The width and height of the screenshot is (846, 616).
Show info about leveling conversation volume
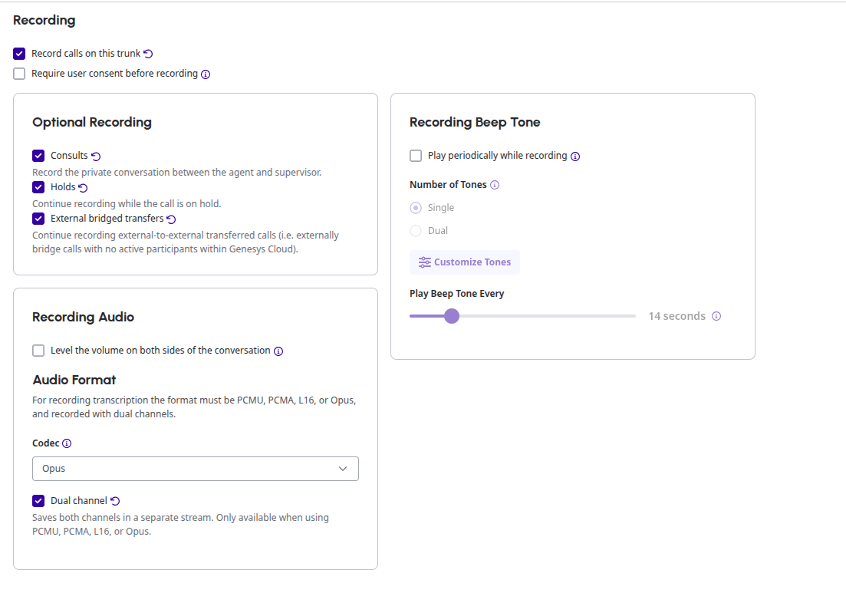[x=278, y=351]
